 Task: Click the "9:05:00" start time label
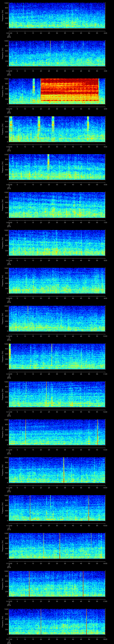[x=9, y=184]
